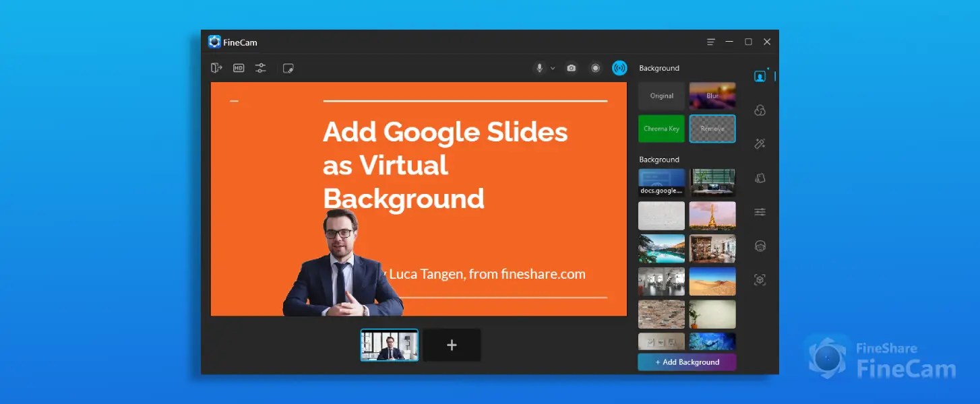Toggle the Remove background option
The image size is (980, 404).
[712, 129]
